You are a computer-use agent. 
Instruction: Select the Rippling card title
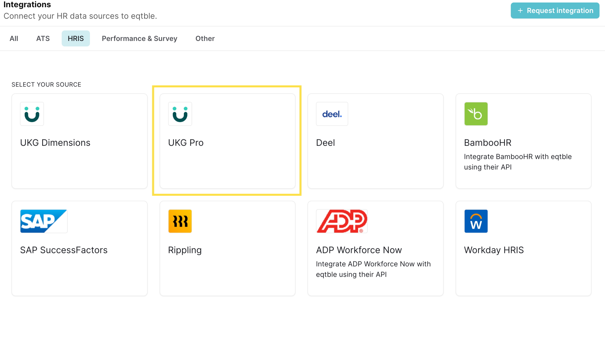click(185, 250)
